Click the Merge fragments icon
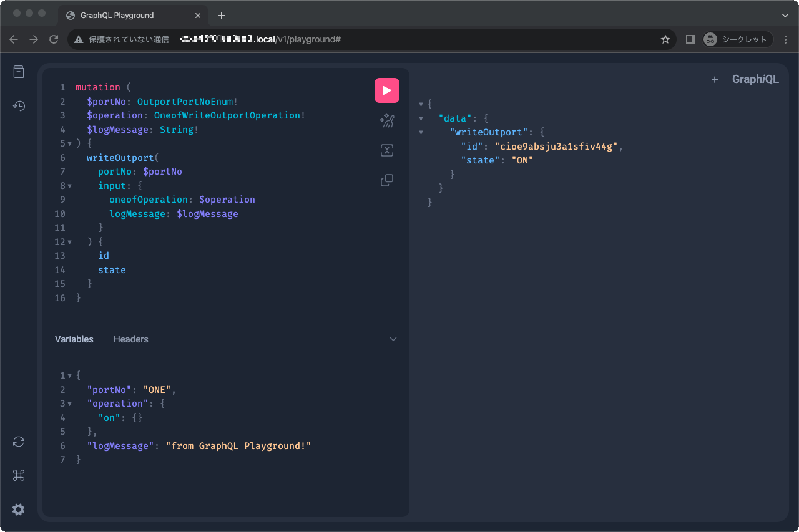 coord(387,150)
